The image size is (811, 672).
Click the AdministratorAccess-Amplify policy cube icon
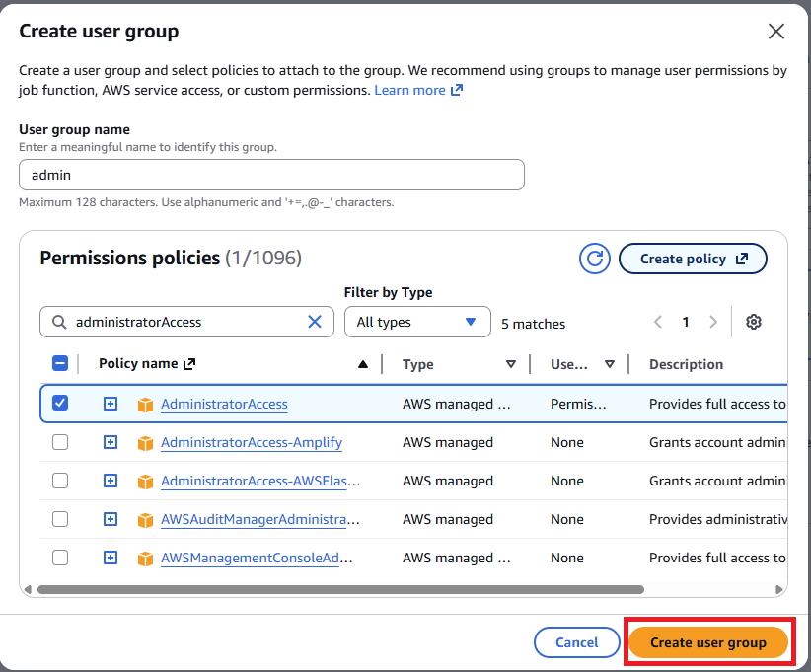[x=146, y=443]
